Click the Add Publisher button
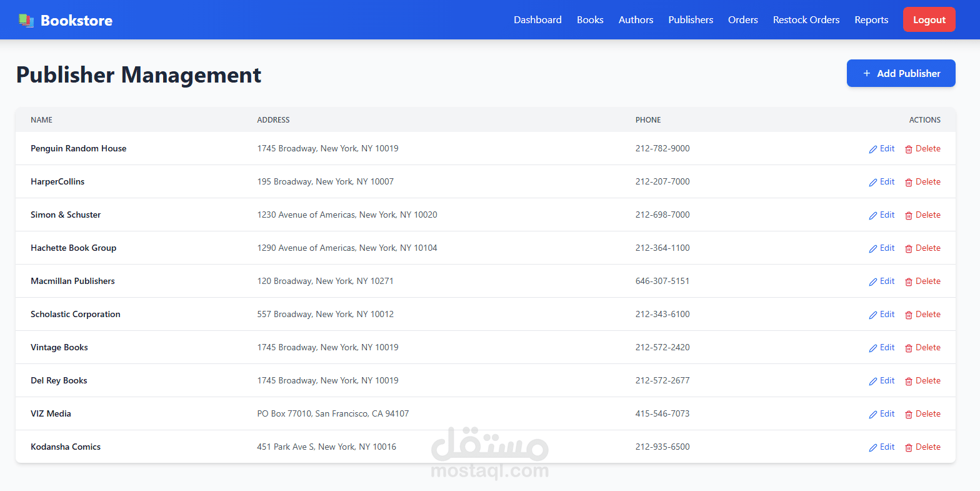Image resolution: width=980 pixels, height=491 pixels. [x=901, y=73]
